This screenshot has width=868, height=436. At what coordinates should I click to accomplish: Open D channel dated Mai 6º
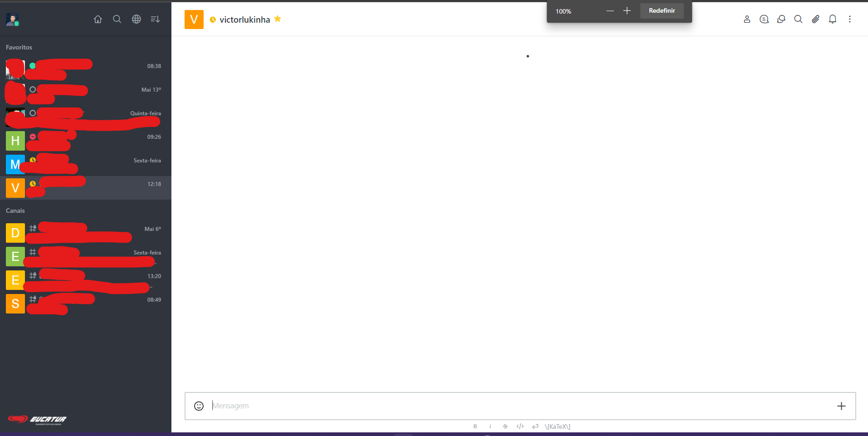[x=86, y=233]
